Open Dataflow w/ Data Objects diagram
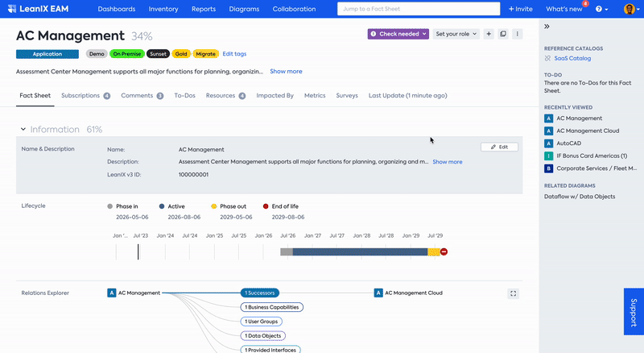Screen dimensions: 644x353 [580, 197]
